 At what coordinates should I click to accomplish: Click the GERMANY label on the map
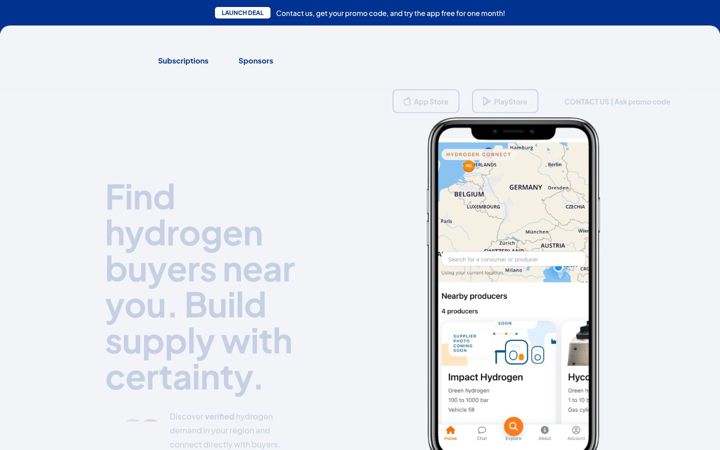(x=525, y=187)
